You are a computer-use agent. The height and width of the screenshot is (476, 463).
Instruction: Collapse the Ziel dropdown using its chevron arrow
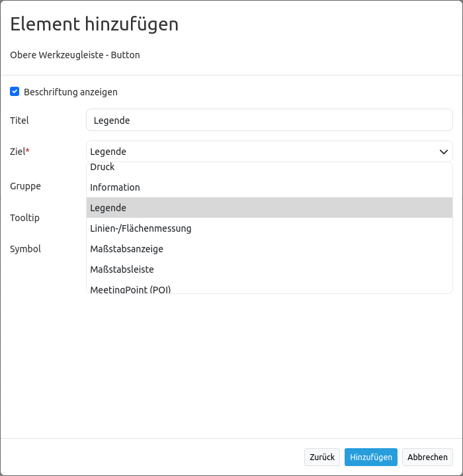pos(443,152)
